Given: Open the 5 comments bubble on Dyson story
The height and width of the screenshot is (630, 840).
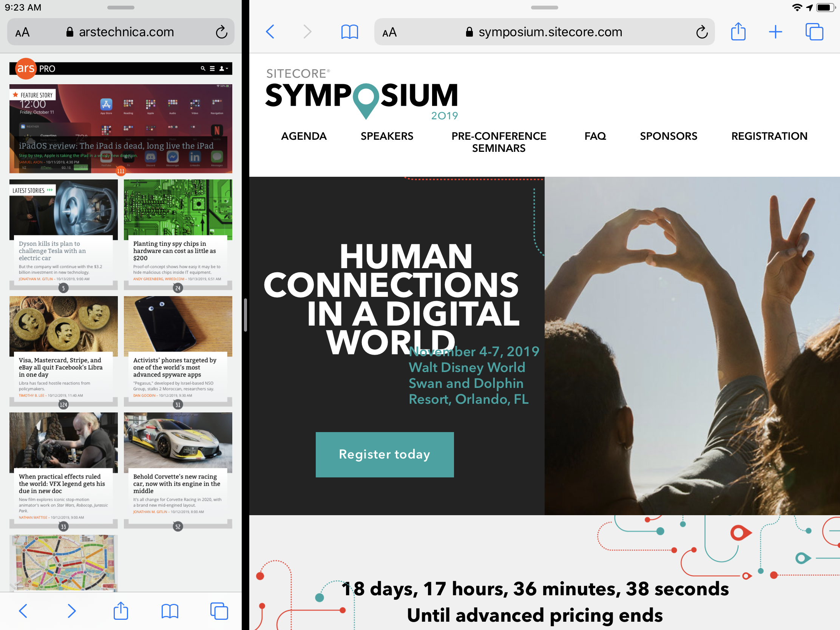Looking at the screenshot, I should coord(63,288).
